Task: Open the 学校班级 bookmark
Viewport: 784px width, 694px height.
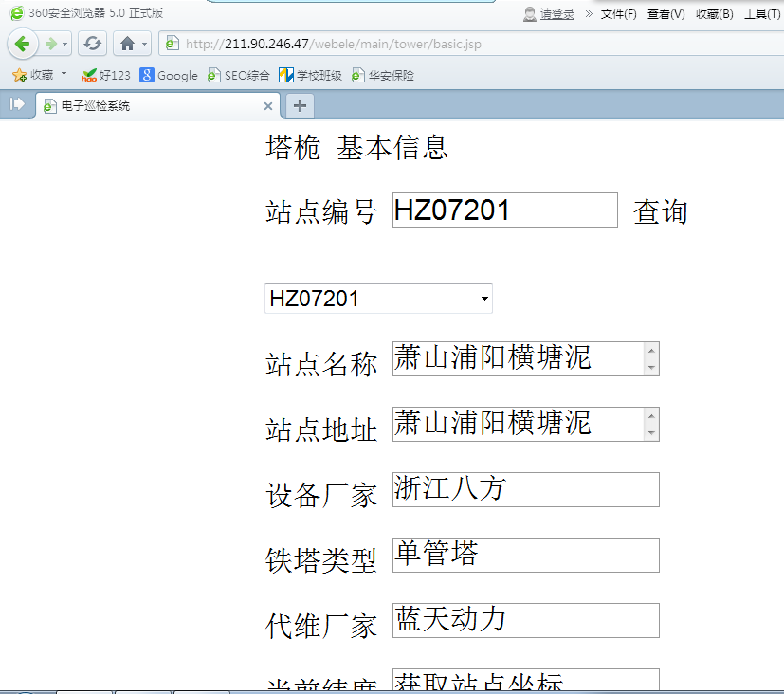Action: click(311, 76)
